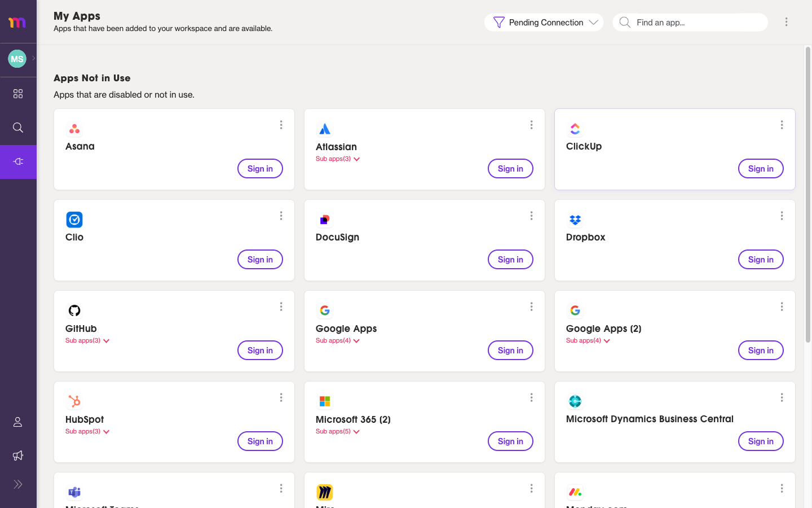Sign in to Clio

coord(260,260)
